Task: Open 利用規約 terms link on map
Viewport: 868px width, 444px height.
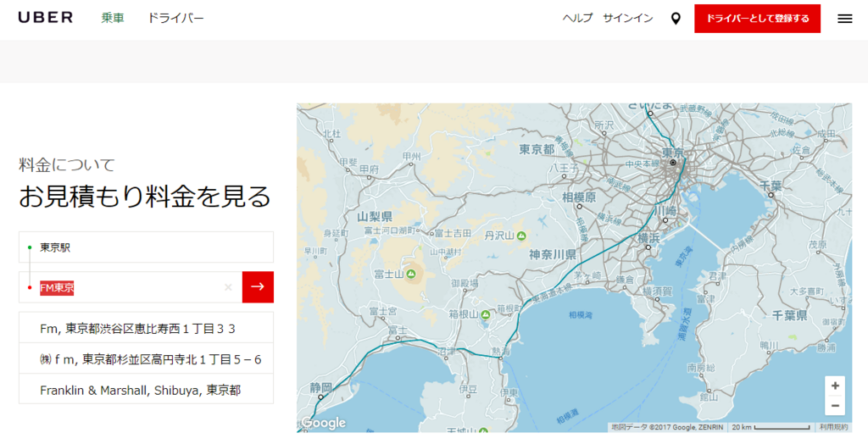Action: [834, 427]
